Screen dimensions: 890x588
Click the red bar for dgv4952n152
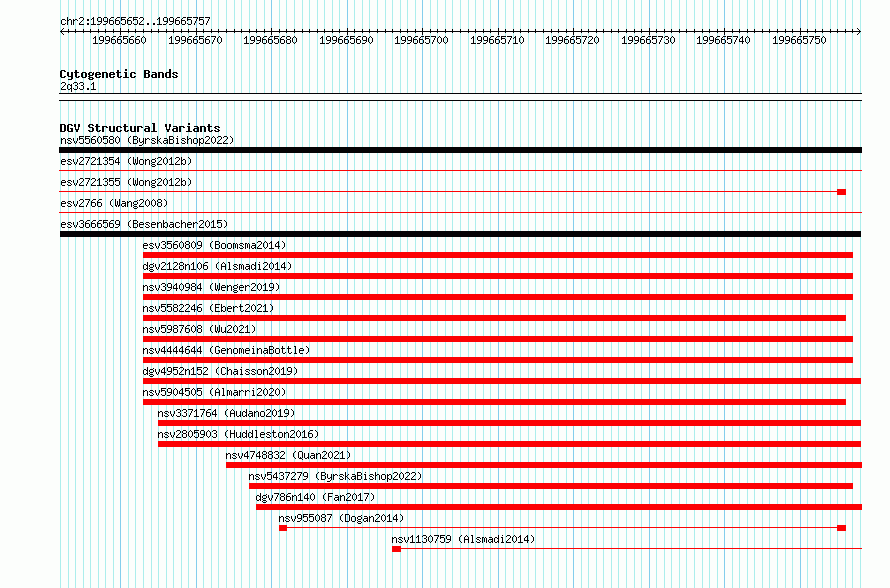[x=502, y=381]
